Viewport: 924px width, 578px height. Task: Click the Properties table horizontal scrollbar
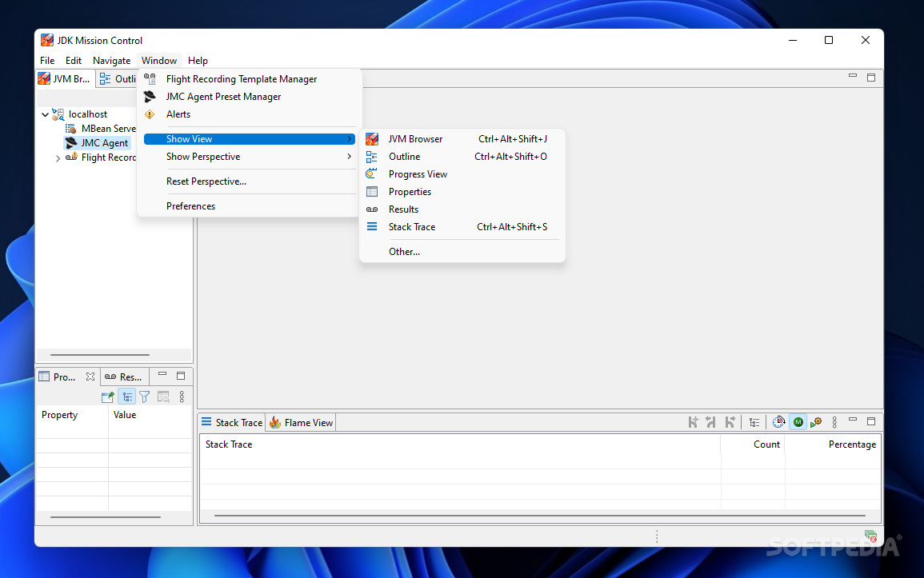(106, 517)
